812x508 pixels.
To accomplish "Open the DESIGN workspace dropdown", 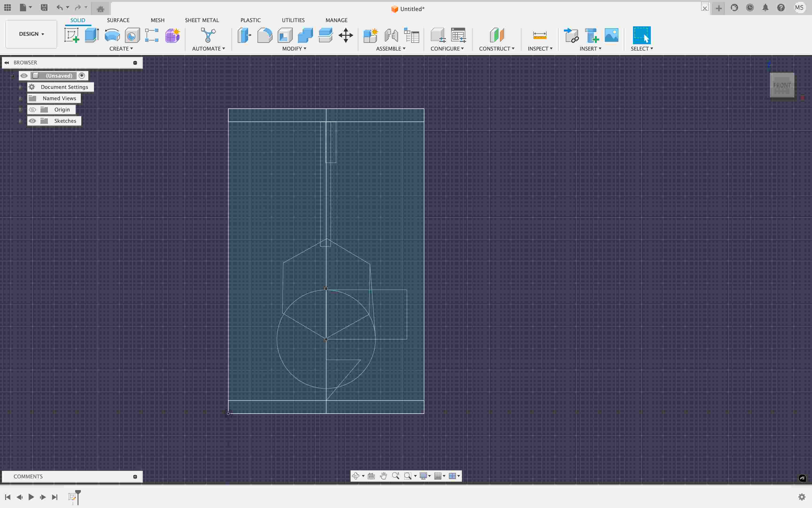I will pyautogui.click(x=31, y=34).
